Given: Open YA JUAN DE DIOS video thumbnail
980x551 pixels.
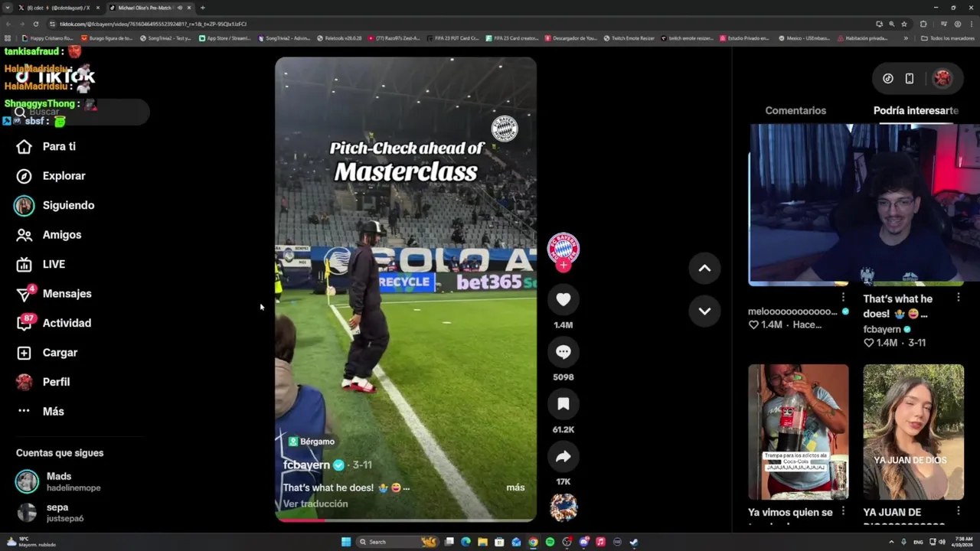Looking at the screenshot, I should (x=913, y=432).
